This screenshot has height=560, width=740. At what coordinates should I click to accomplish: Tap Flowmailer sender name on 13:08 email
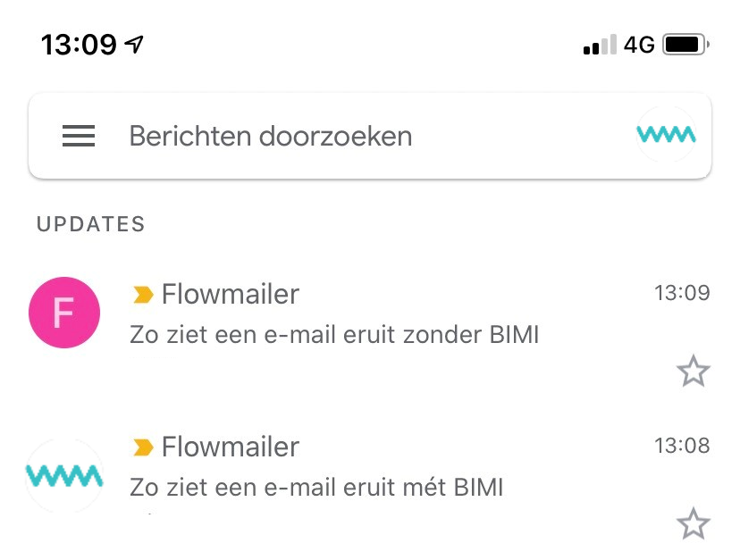click(230, 447)
